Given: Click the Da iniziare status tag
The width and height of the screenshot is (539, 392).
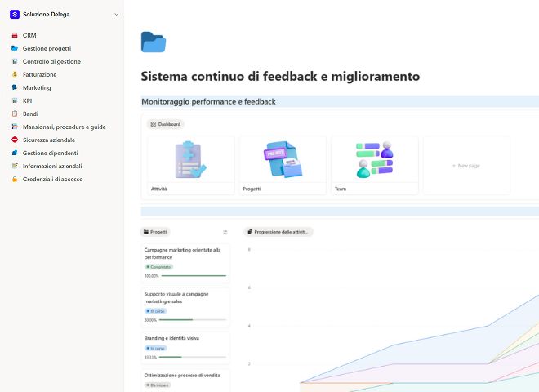Looking at the screenshot, I should point(158,385).
